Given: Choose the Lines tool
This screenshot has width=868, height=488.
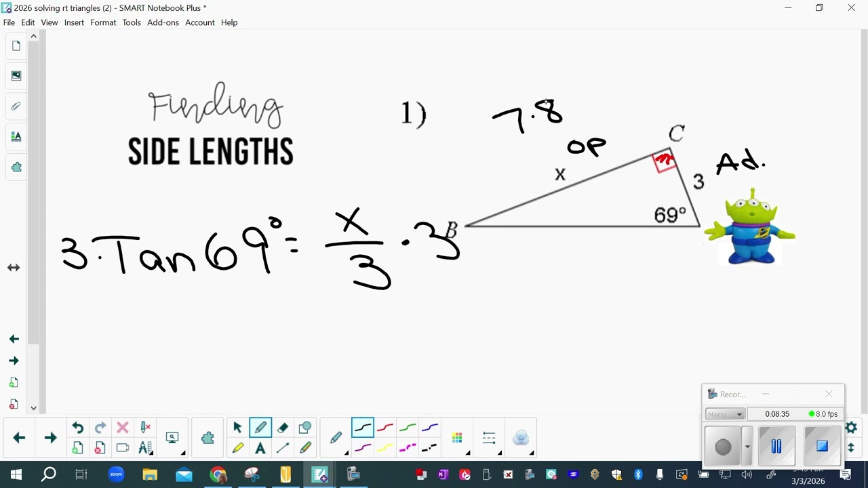Looking at the screenshot, I should pyautogui.click(x=283, y=448).
